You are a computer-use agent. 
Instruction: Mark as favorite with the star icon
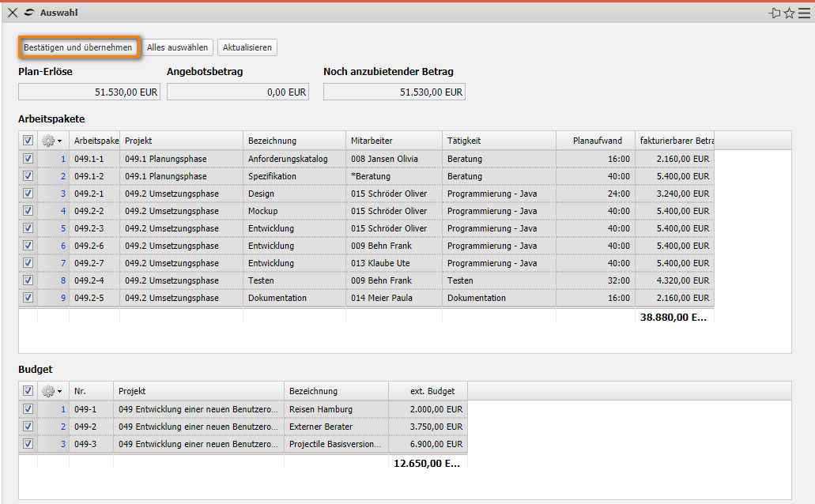[x=789, y=13]
